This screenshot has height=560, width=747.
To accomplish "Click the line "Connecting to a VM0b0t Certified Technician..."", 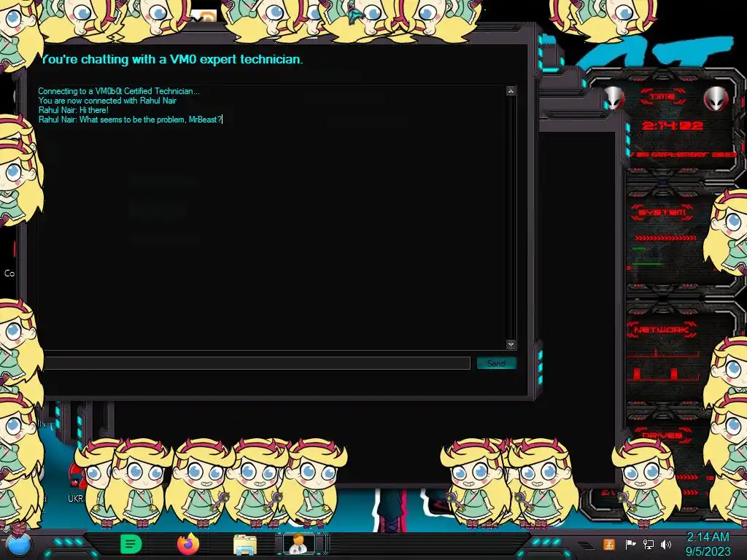I will pos(119,91).
